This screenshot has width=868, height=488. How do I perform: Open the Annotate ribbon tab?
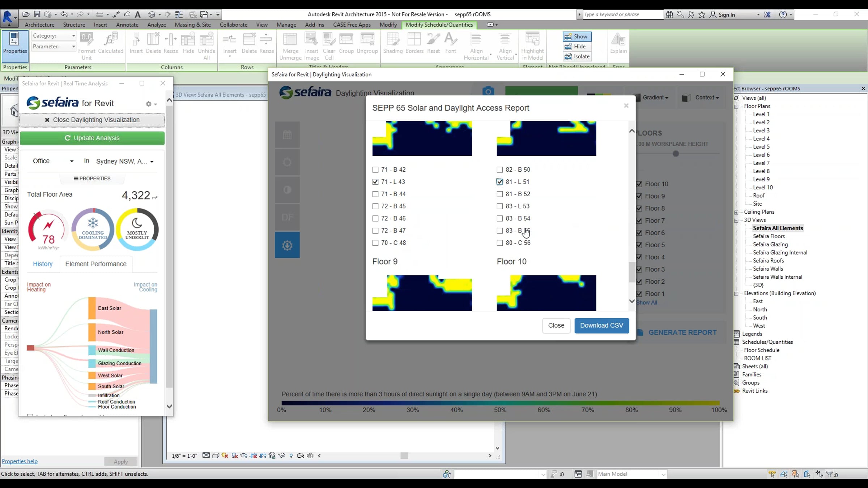click(127, 25)
